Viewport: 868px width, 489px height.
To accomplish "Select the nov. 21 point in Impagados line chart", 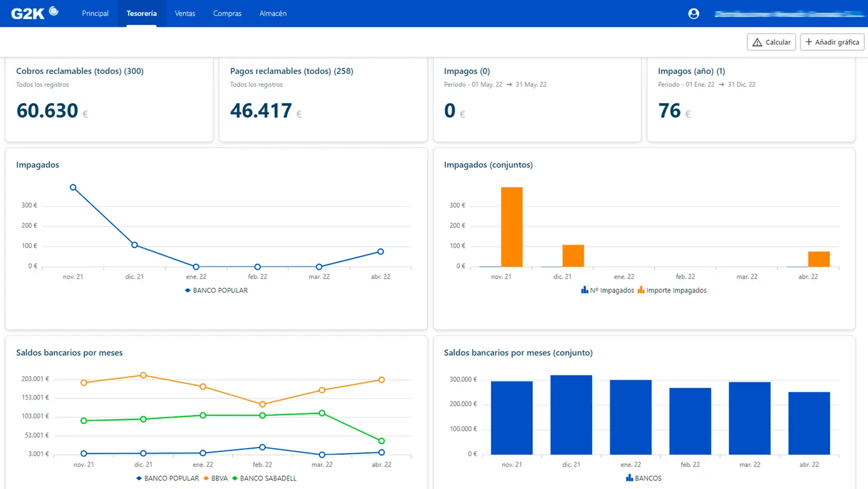I will 73,187.
